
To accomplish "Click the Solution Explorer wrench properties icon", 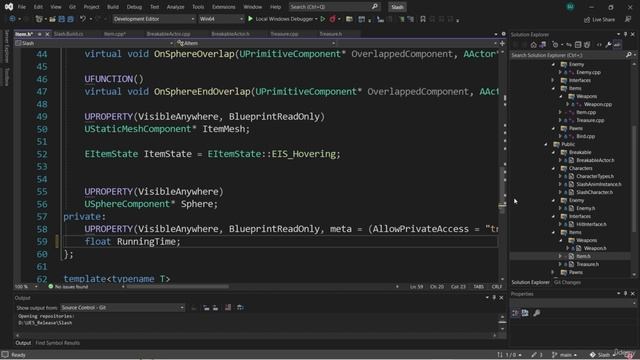I will pos(608,44).
